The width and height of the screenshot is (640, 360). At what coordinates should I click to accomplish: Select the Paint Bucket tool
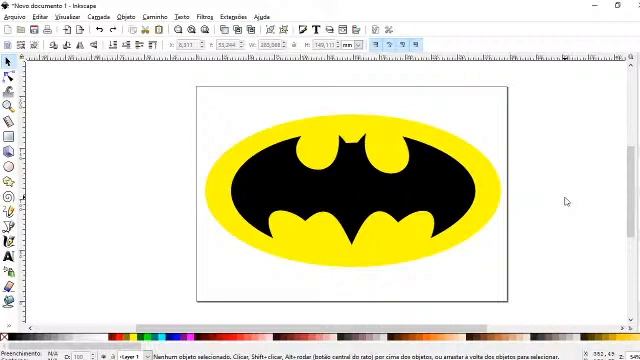coord(8,301)
